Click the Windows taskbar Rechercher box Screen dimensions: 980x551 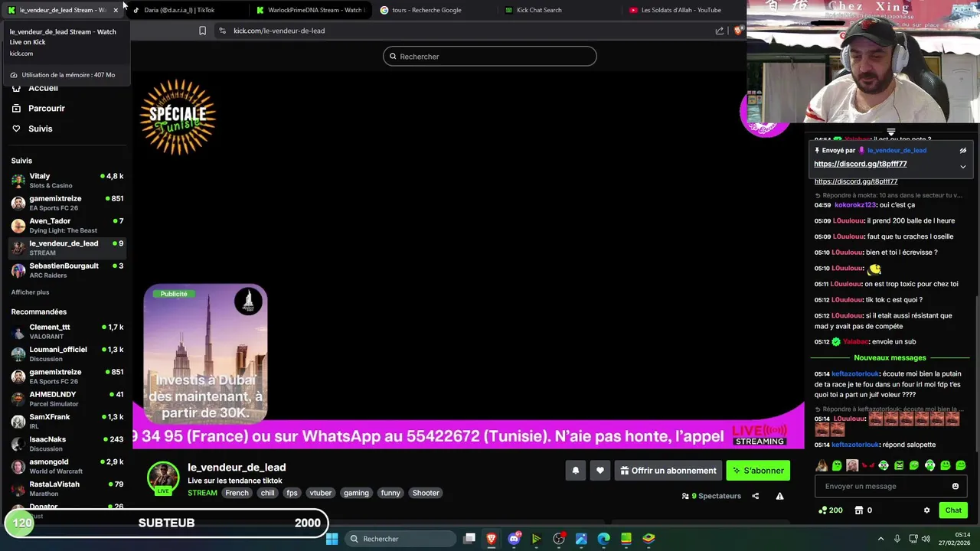click(x=399, y=539)
